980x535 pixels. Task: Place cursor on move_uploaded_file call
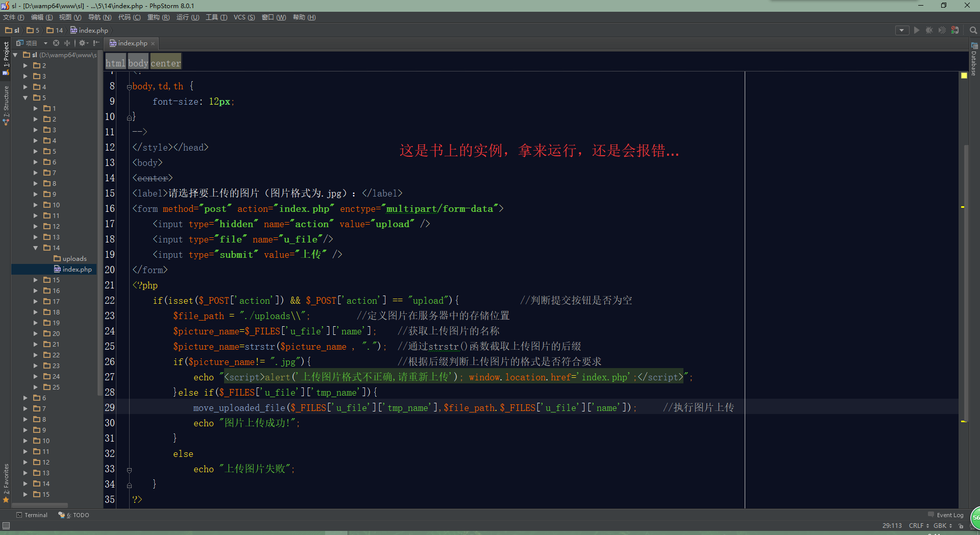pos(239,408)
